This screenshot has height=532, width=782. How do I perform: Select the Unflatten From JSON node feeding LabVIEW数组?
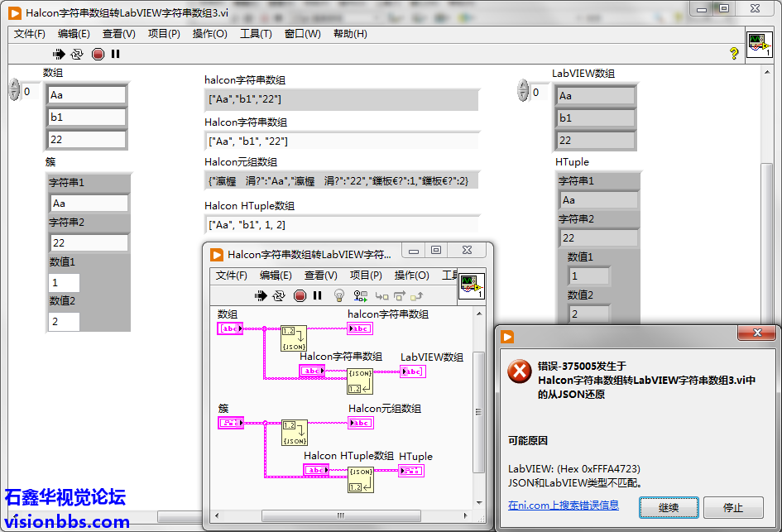tap(360, 381)
